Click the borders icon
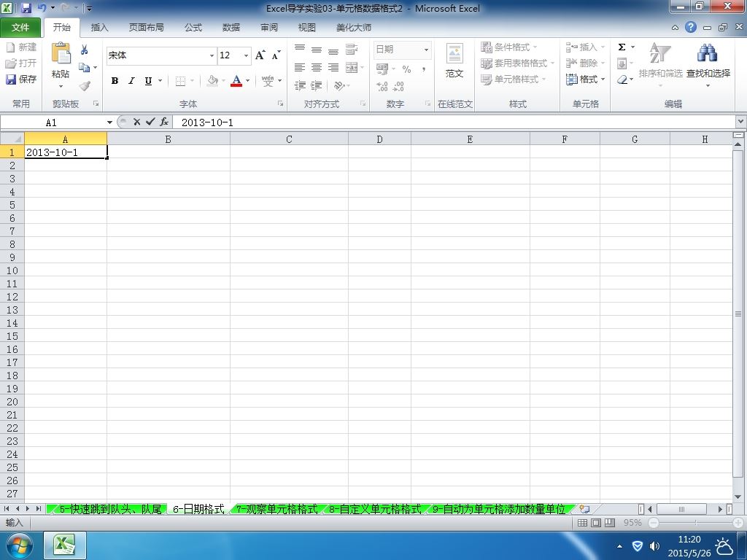This screenshot has width=747, height=560. click(x=181, y=81)
